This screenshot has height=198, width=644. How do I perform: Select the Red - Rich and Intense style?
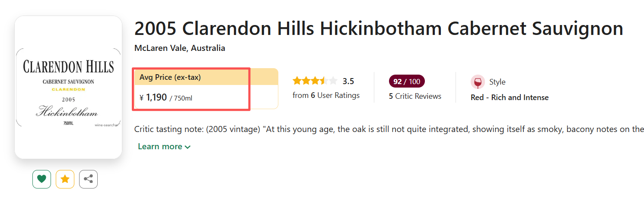509,97
